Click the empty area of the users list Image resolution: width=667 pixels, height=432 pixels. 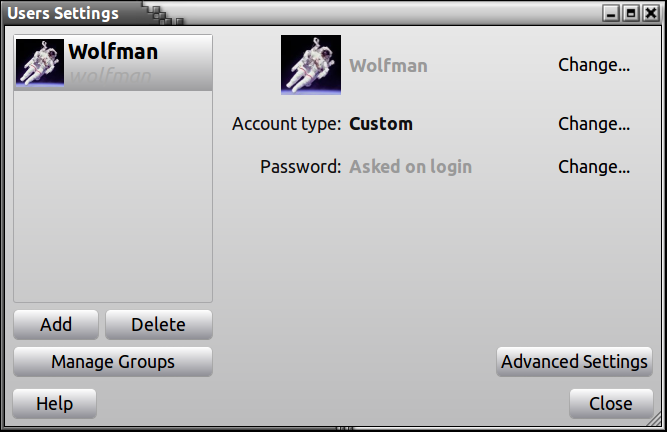(113, 200)
